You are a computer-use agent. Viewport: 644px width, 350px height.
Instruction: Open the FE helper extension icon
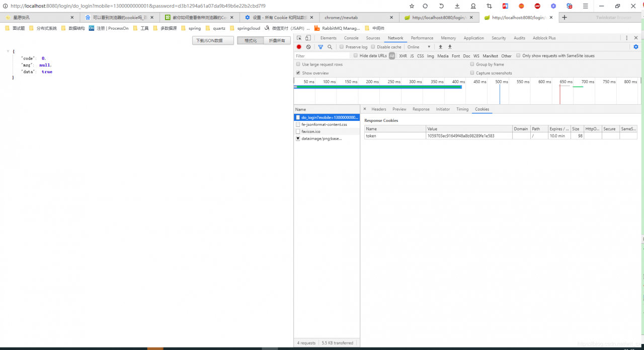[x=505, y=6]
